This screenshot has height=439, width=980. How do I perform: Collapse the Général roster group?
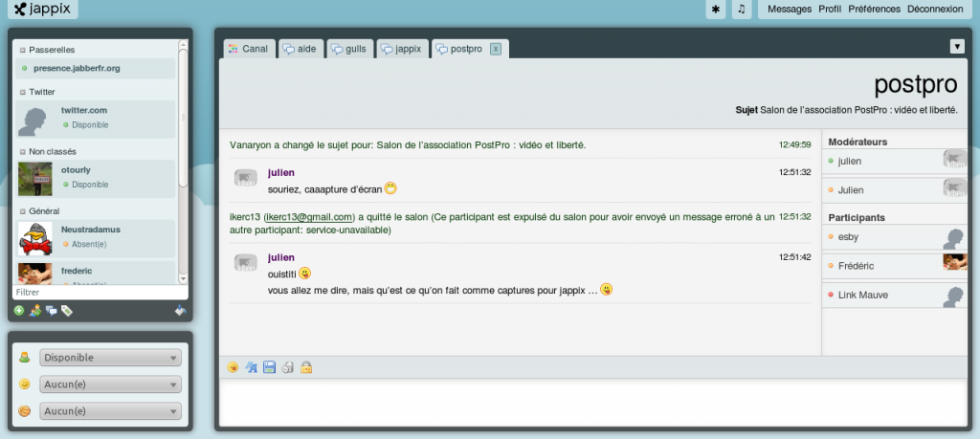pyautogui.click(x=23, y=211)
